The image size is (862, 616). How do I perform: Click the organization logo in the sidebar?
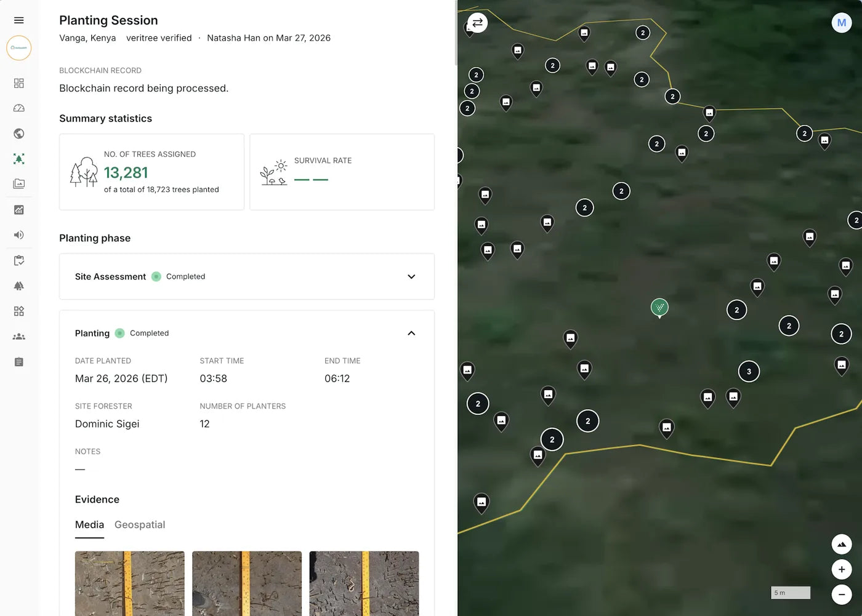[x=19, y=48]
